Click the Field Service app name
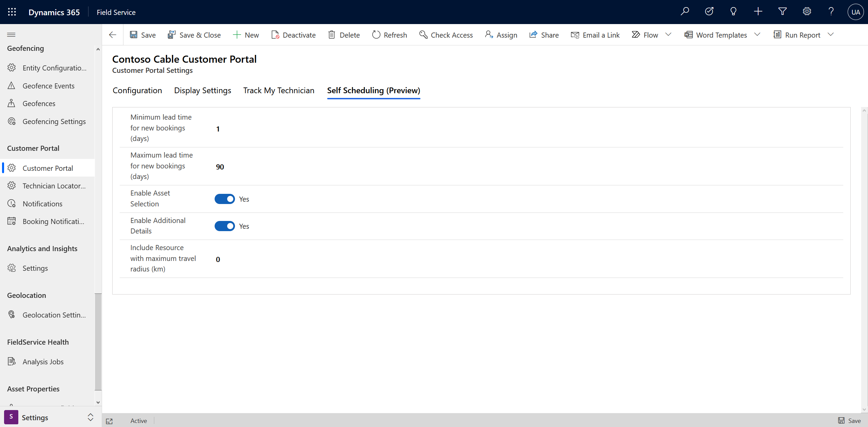This screenshot has width=868, height=427. pos(116,12)
